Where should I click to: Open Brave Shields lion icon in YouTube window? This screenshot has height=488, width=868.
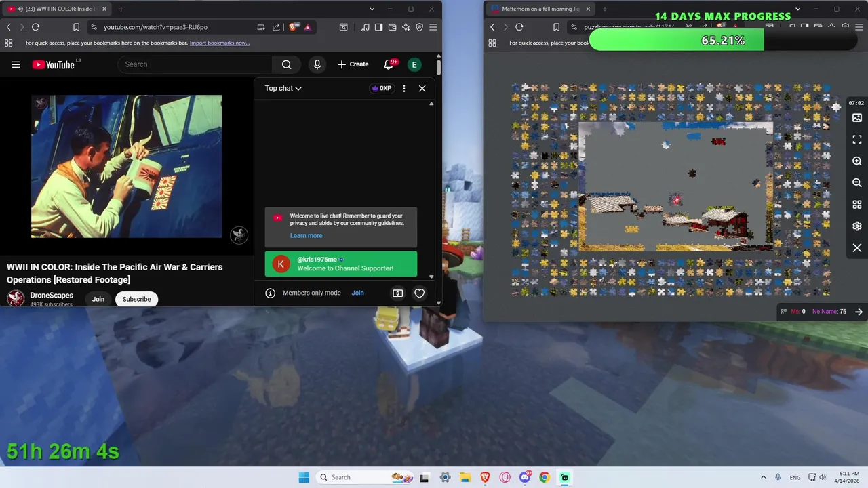[293, 27]
